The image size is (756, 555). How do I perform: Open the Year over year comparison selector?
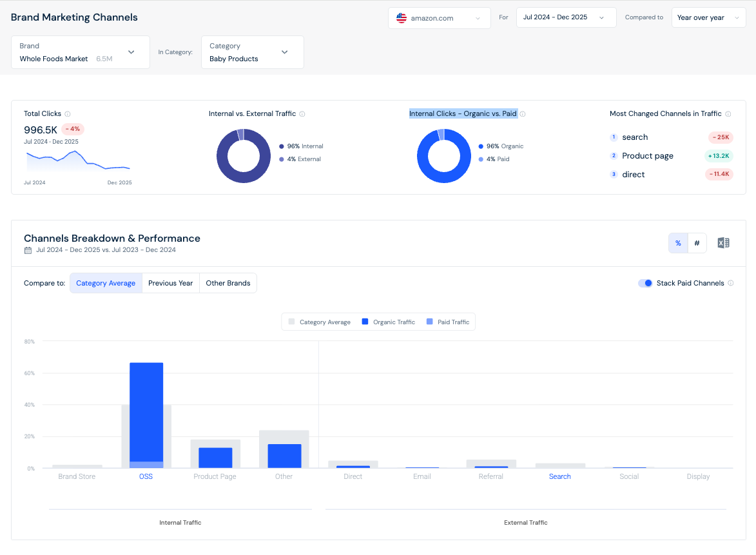tap(708, 17)
